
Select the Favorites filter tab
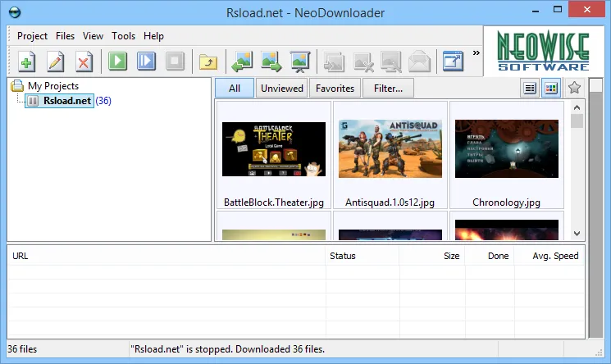click(x=335, y=88)
